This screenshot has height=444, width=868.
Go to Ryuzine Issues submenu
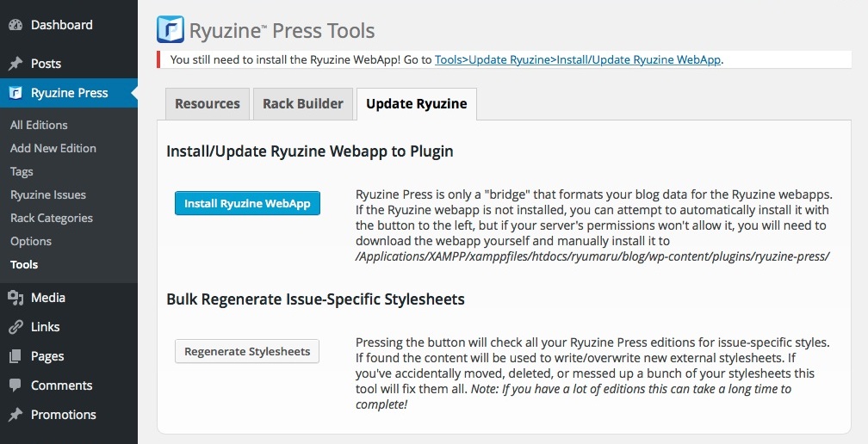pyautogui.click(x=48, y=194)
